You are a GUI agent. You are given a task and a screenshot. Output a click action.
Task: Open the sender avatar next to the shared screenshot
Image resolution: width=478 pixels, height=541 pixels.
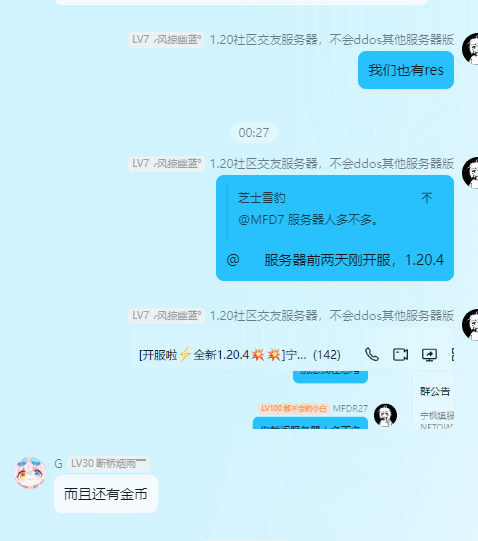click(470, 325)
